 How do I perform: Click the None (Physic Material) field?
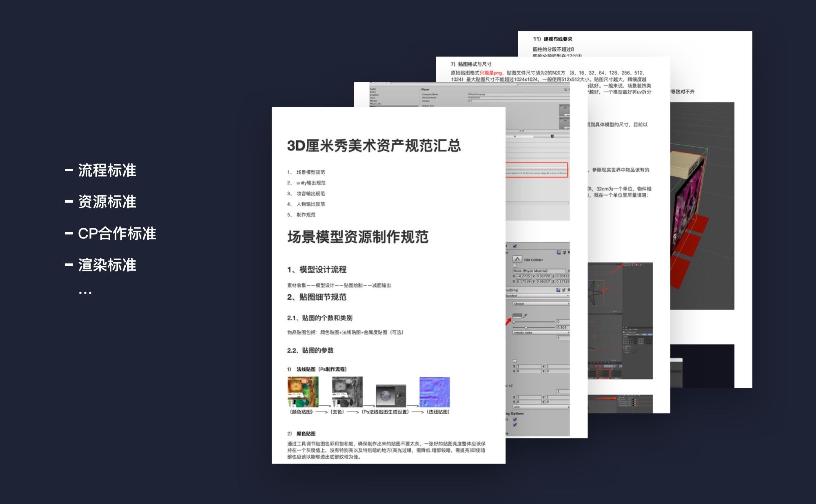(539, 271)
